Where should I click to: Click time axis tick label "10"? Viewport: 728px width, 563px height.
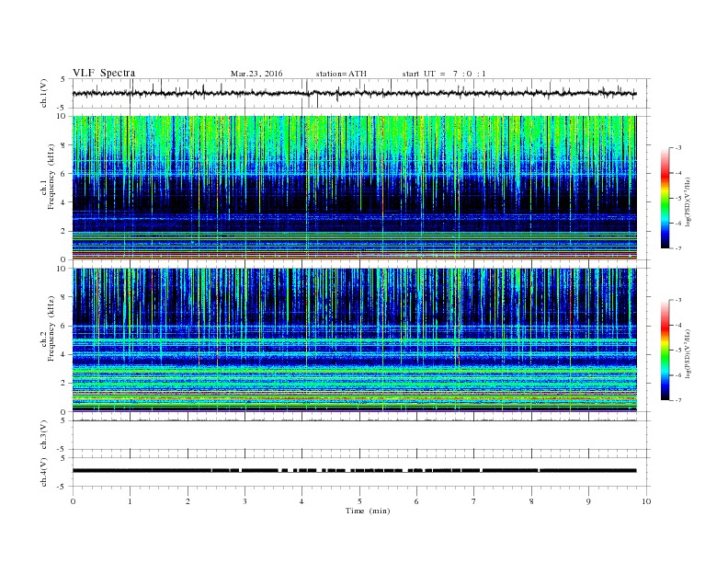coord(646,501)
